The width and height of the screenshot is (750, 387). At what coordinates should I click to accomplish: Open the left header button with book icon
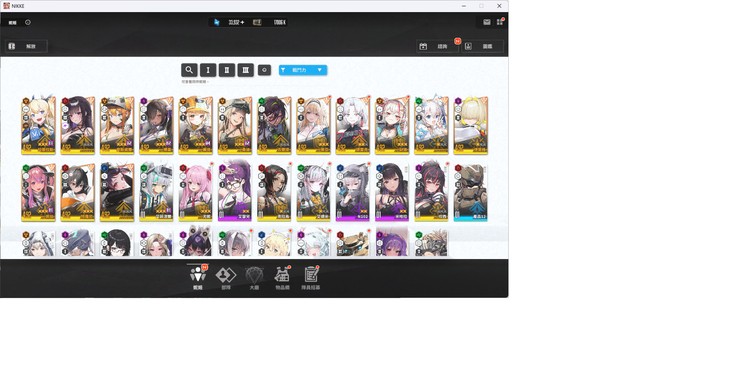click(x=26, y=46)
